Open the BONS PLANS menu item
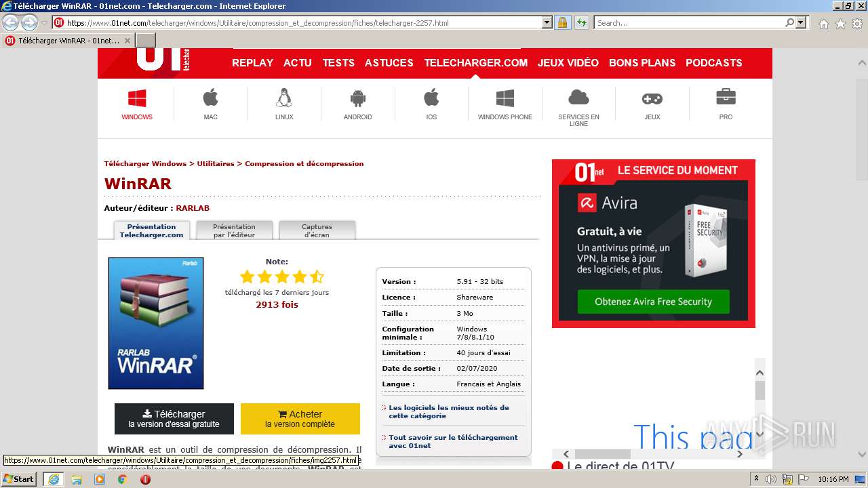The height and width of the screenshot is (488, 868). coord(642,62)
